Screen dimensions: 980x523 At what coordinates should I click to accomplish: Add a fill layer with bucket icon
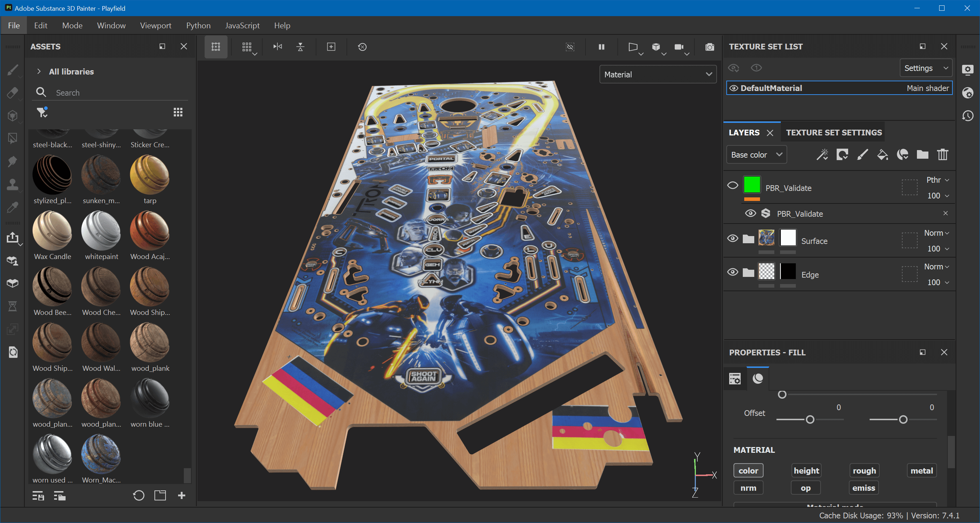(883, 154)
